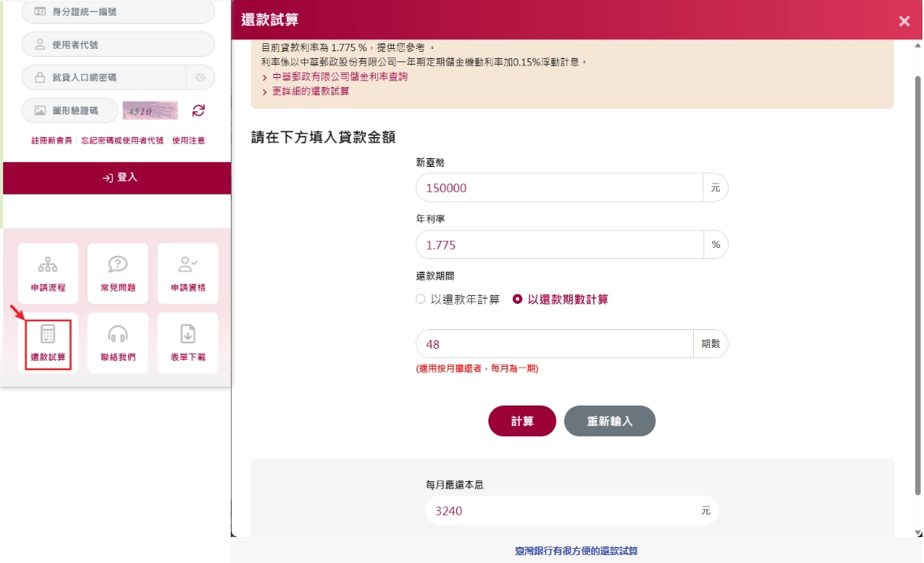Open the 聯絡我們 headset tile
Screen dimensions: 924x563
(x=118, y=343)
